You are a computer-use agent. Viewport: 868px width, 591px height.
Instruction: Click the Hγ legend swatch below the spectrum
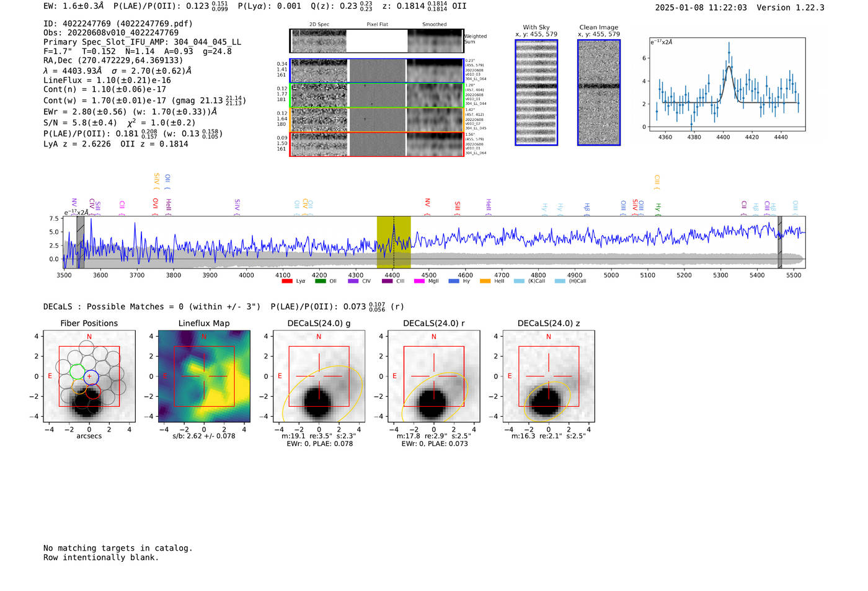(x=454, y=281)
